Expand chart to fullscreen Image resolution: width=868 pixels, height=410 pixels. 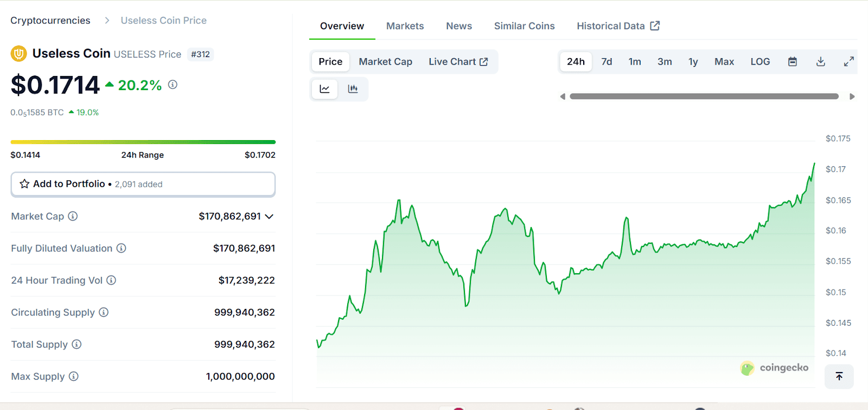pyautogui.click(x=849, y=62)
